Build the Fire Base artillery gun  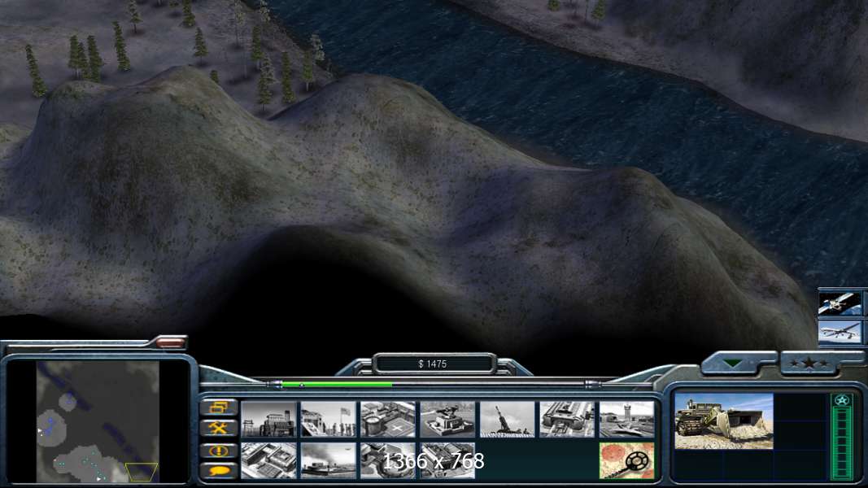(x=508, y=420)
